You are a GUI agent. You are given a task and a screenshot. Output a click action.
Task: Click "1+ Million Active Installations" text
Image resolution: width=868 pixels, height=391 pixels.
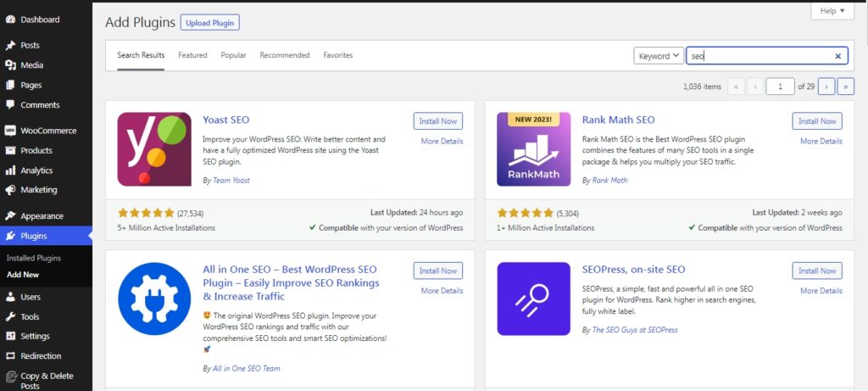tap(545, 227)
